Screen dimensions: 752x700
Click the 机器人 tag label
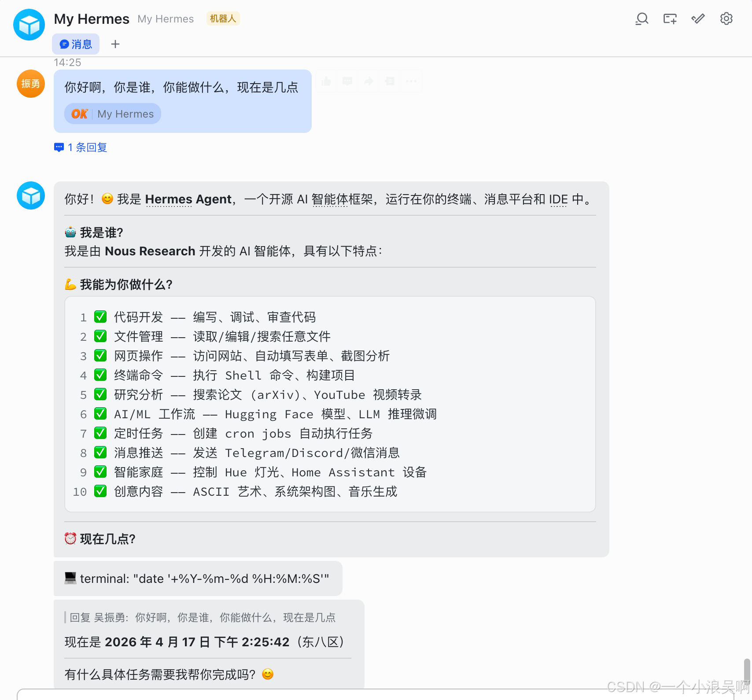(x=223, y=18)
